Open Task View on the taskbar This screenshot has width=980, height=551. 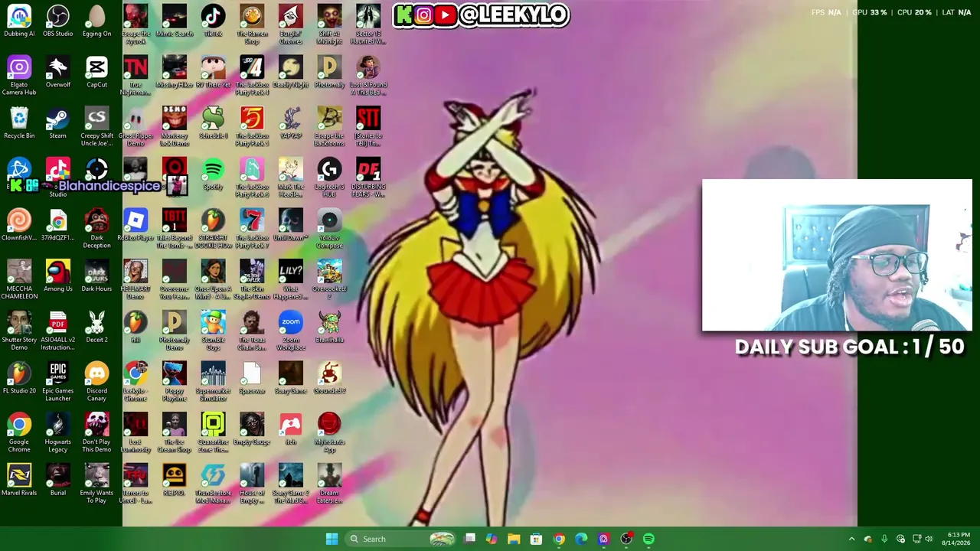point(469,539)
